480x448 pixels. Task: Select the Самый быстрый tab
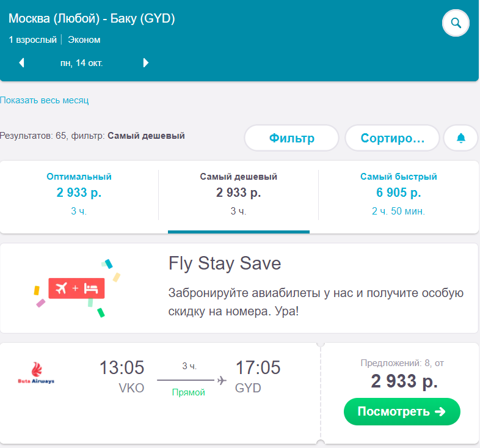(x=398, y=194)
